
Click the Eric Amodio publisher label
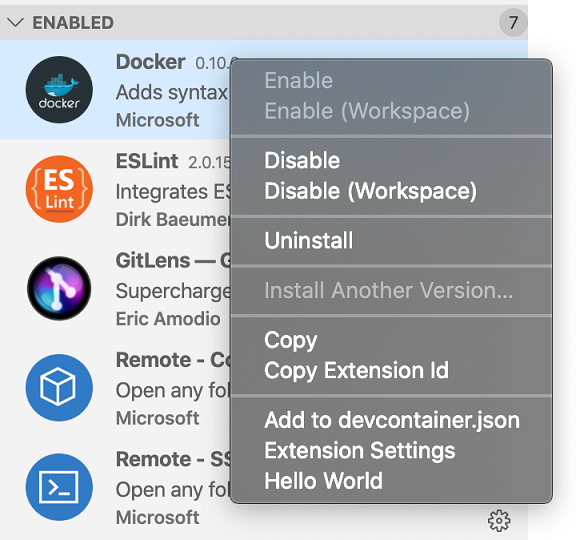click(168, 318)
